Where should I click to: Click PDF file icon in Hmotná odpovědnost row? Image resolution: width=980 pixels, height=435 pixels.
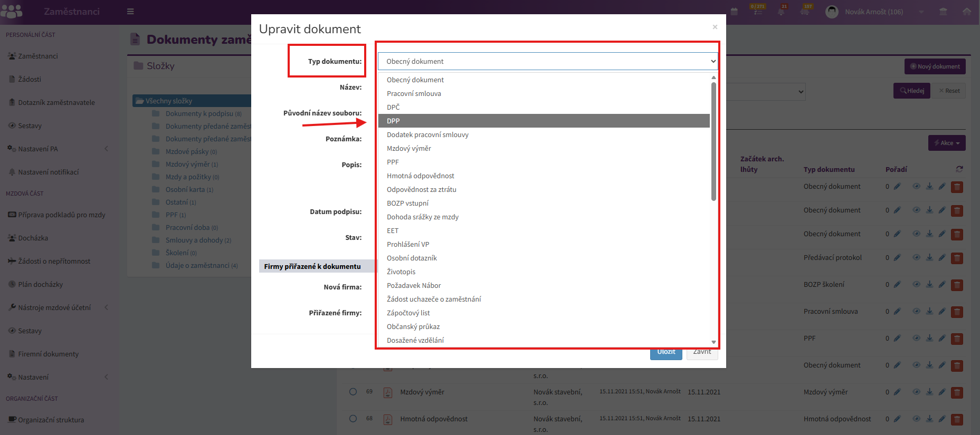pyautogui.click(x=388, y=420)
